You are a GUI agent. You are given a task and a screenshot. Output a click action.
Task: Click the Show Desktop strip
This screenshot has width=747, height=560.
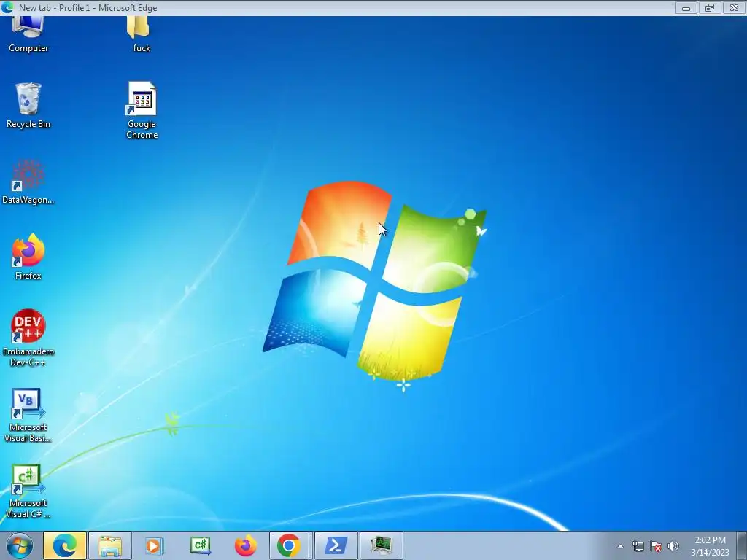click(x=741, y=545)
